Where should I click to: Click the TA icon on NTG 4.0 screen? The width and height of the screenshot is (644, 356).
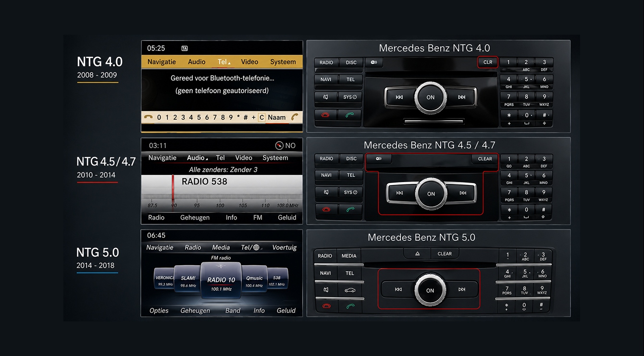(x=185, y=49)
